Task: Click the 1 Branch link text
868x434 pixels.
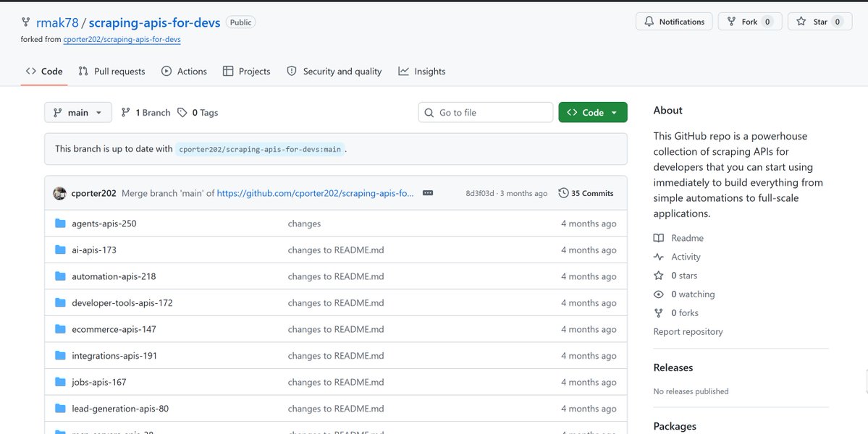Action: [153, 113]
